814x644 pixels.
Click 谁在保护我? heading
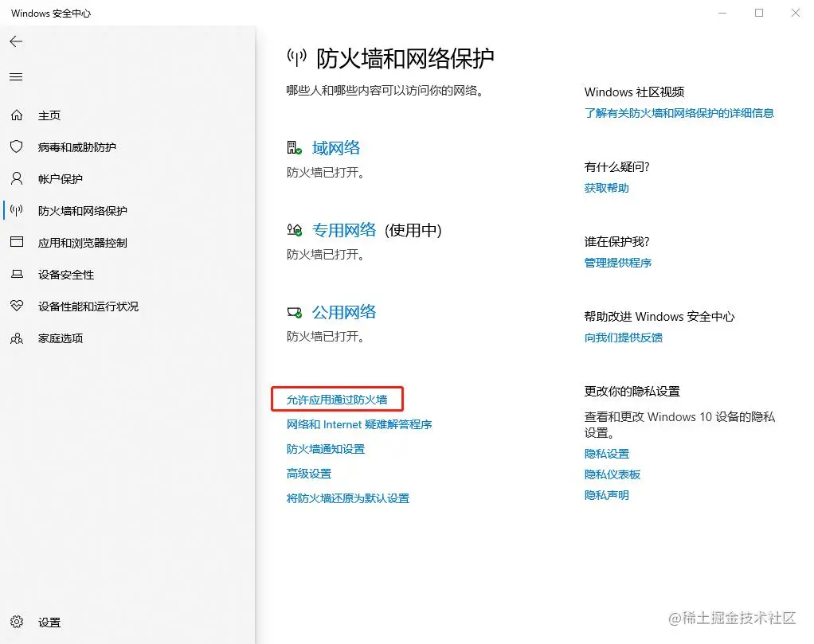616,241
